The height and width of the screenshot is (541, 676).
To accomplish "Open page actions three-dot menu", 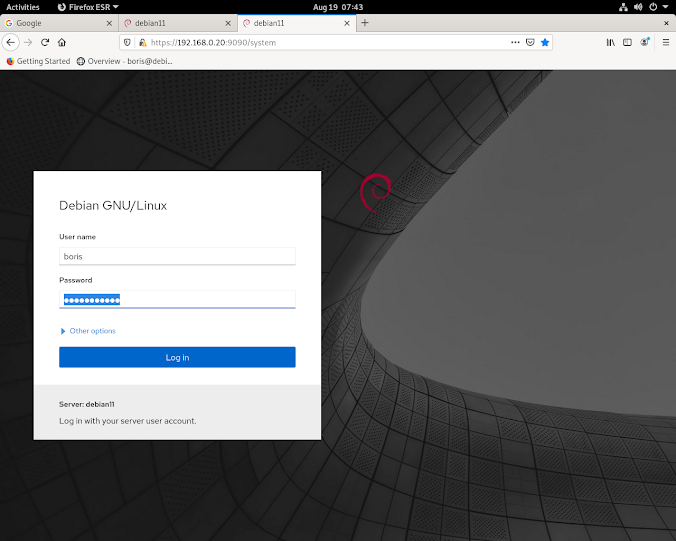I will coord(515,42).
